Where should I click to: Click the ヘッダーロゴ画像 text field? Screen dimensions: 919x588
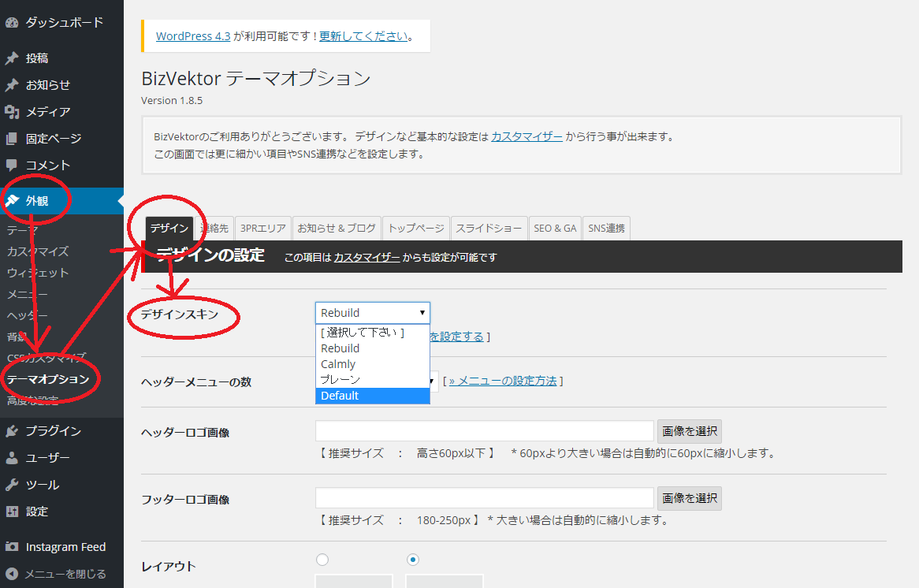tap(485, 431)
